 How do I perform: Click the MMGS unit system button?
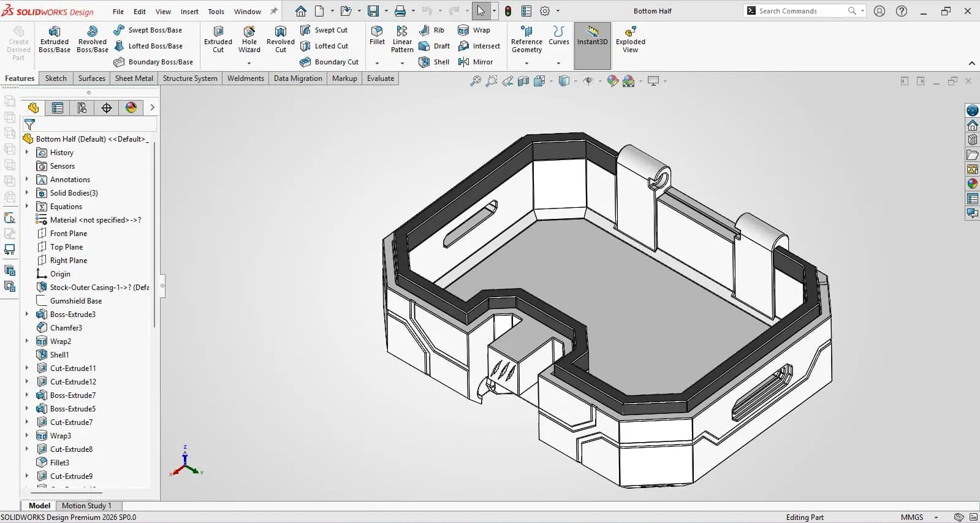(x=912, y=517)
